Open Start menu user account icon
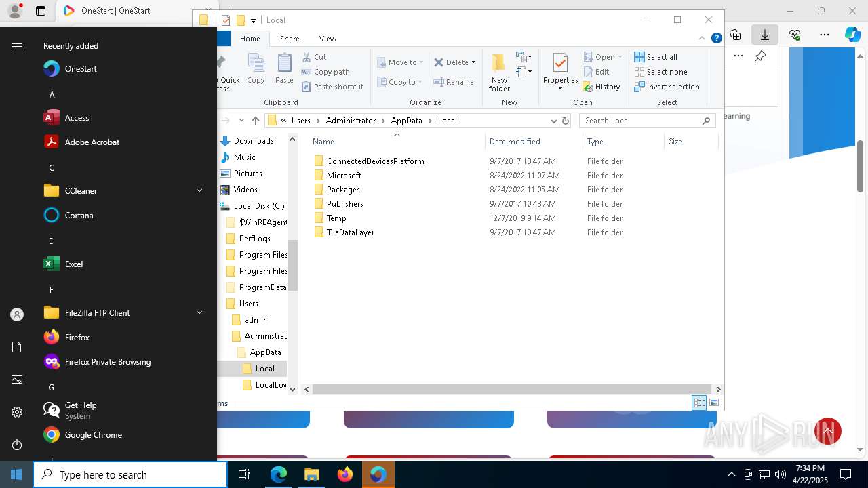This screenshot has width=868, height=488. click(17, 314)
